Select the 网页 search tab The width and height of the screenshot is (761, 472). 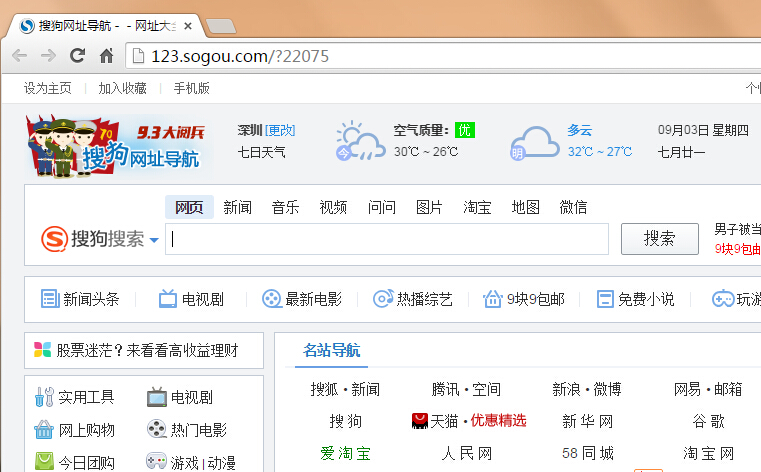coord(189,207)
